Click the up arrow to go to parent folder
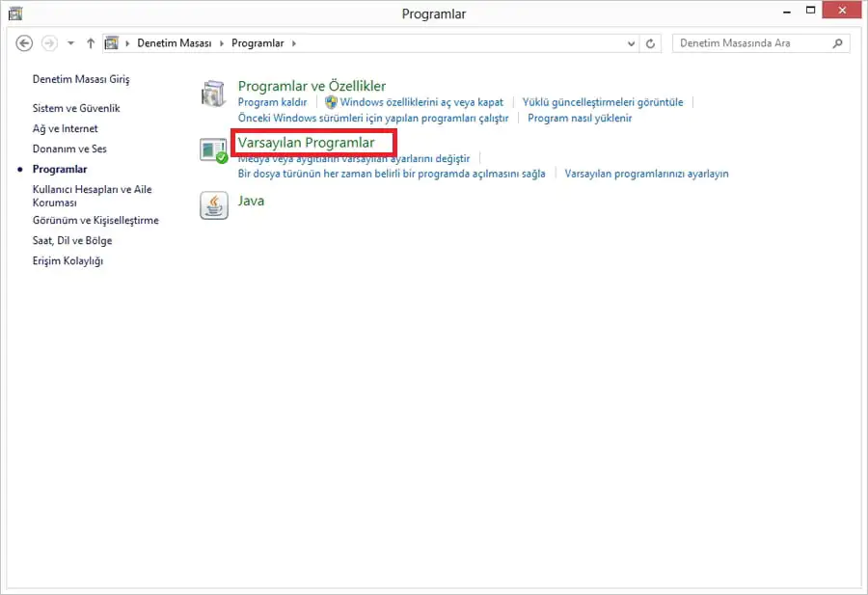Image resolution: width=868 pixels, height=595 pixels. point(90,42)
